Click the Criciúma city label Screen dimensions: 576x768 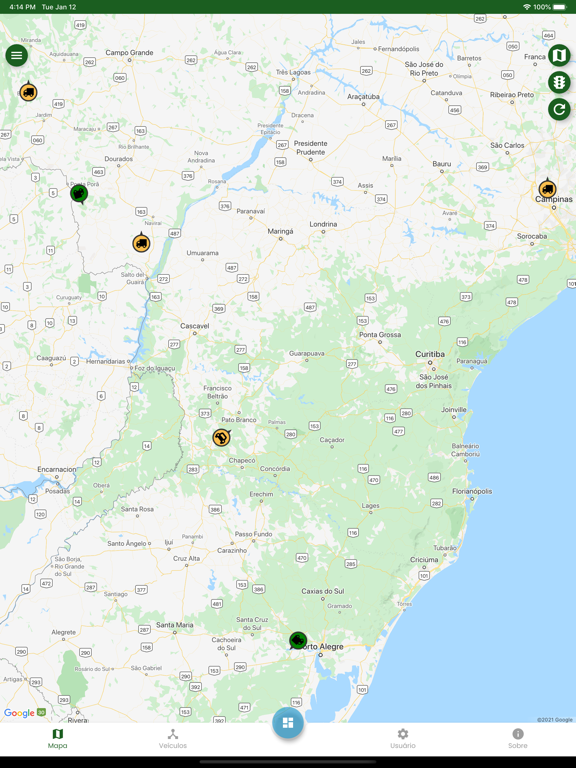424,559
